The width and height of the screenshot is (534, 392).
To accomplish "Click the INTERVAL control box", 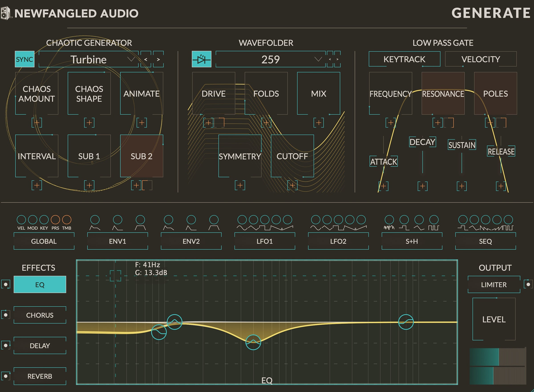I will click(x=37, y=156).
